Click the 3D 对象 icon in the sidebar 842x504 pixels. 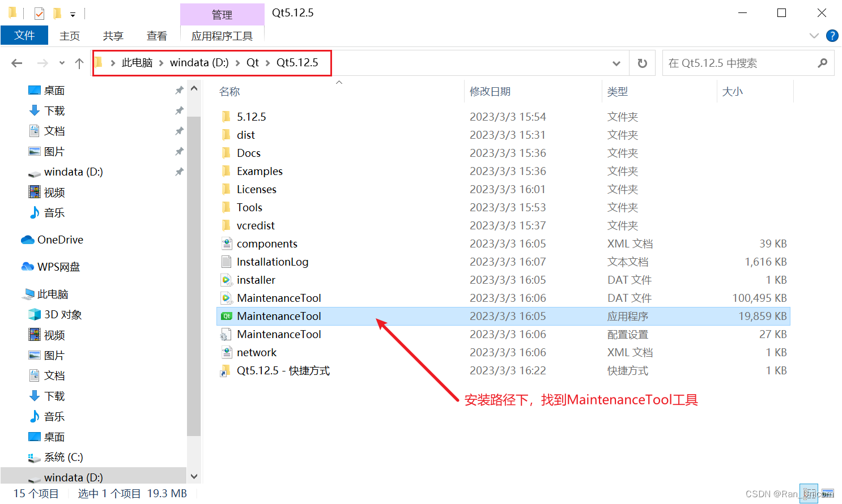(35, 314)
